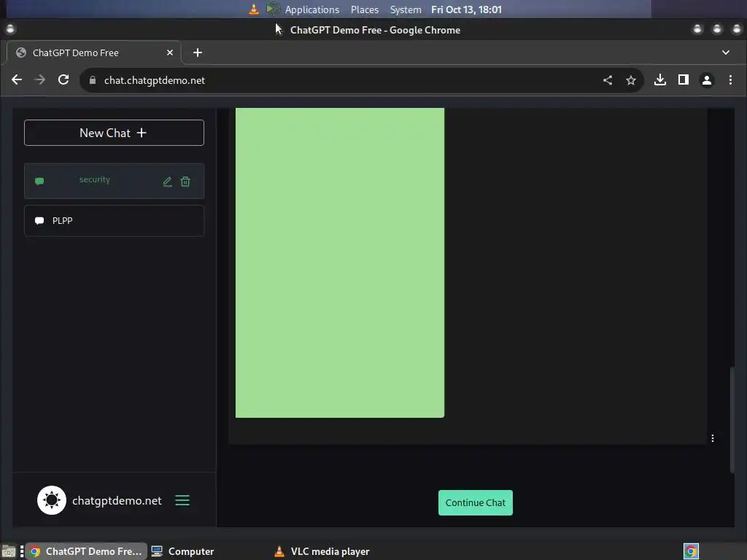
Task: Switch to VLC media player in taskbar
Action: 322,551
